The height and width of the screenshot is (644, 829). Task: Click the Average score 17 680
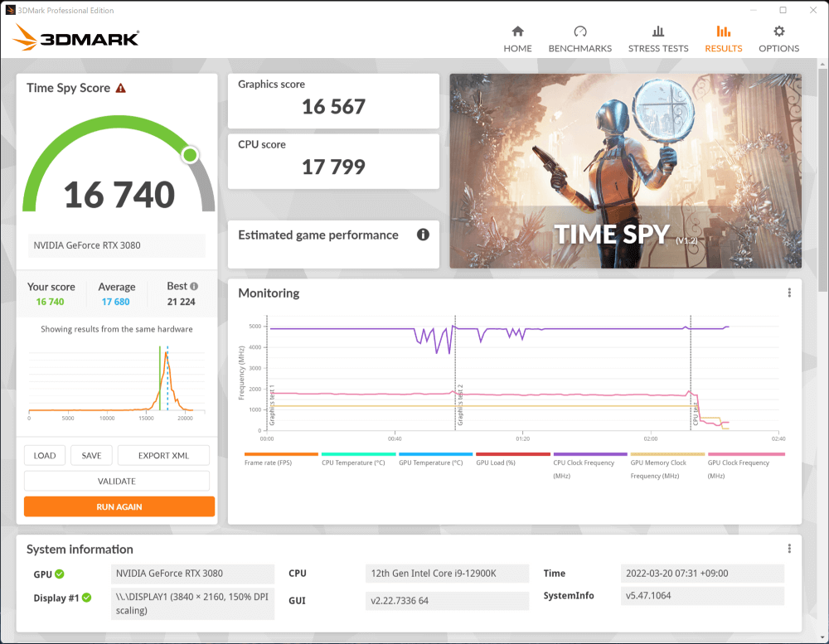click(x=116, y=302)
